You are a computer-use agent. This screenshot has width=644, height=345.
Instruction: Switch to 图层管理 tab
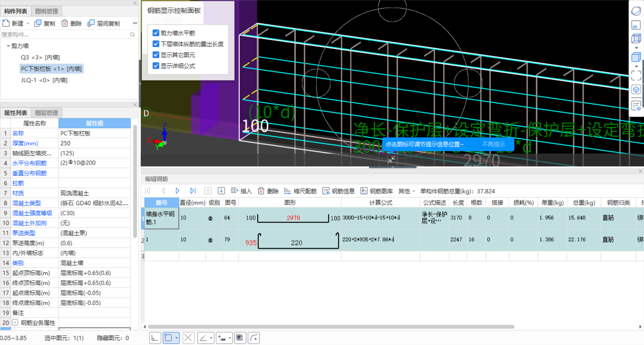click(x=47, y=113)
